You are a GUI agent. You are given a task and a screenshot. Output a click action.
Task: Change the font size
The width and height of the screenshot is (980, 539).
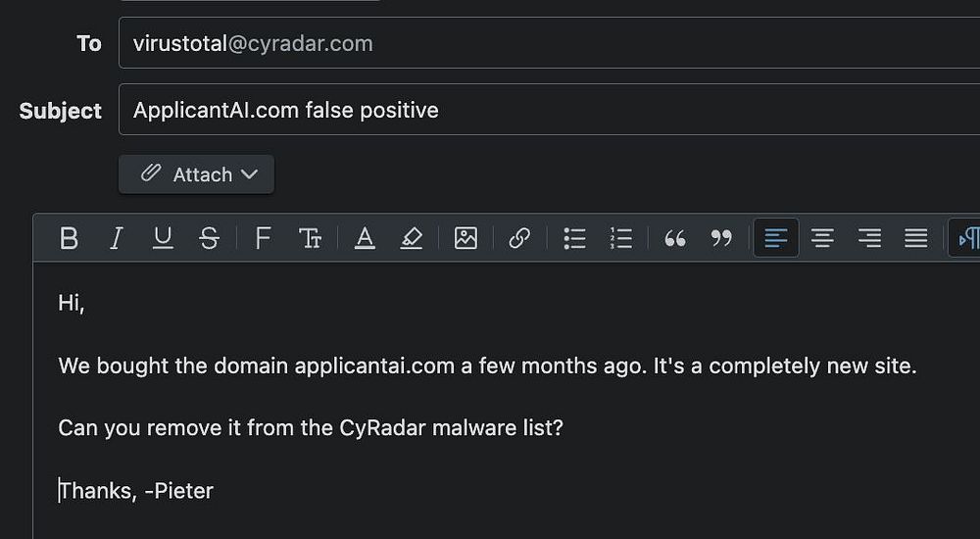[x=310, y=238]
